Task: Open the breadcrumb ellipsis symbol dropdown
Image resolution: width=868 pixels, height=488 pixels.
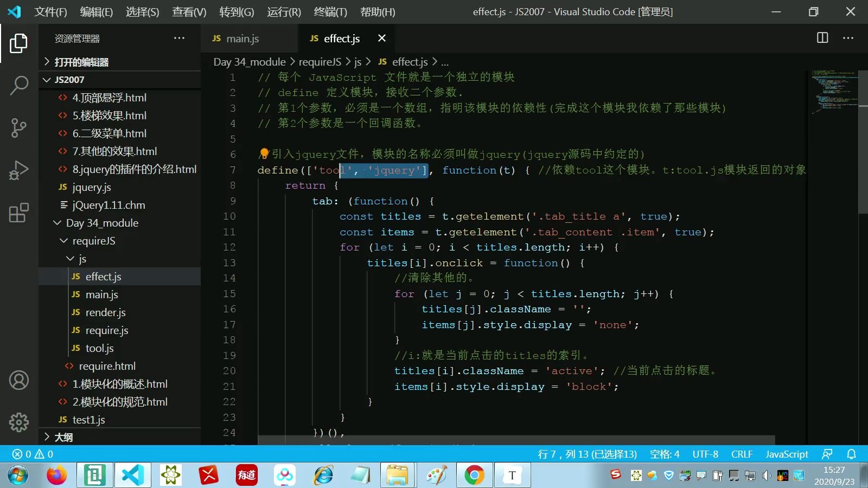Action: pyautogui.click(x=445, y=62)
